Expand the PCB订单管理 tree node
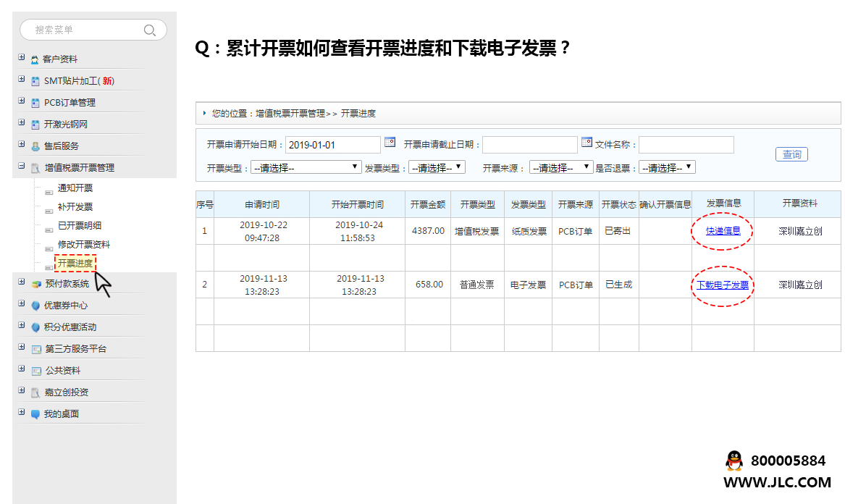Viewport: 845px width, 504px height. coord(22,101)
